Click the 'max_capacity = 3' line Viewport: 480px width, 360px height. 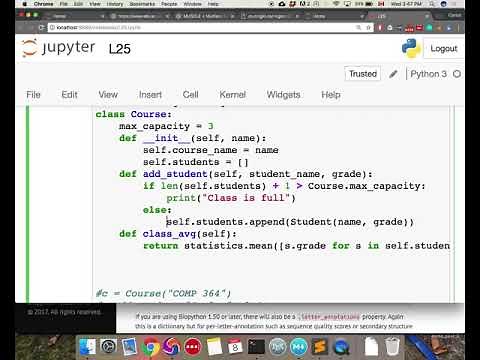(166, 126)
